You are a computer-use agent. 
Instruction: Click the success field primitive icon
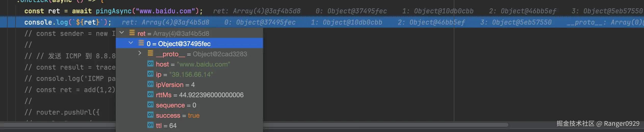click(150, 115)
